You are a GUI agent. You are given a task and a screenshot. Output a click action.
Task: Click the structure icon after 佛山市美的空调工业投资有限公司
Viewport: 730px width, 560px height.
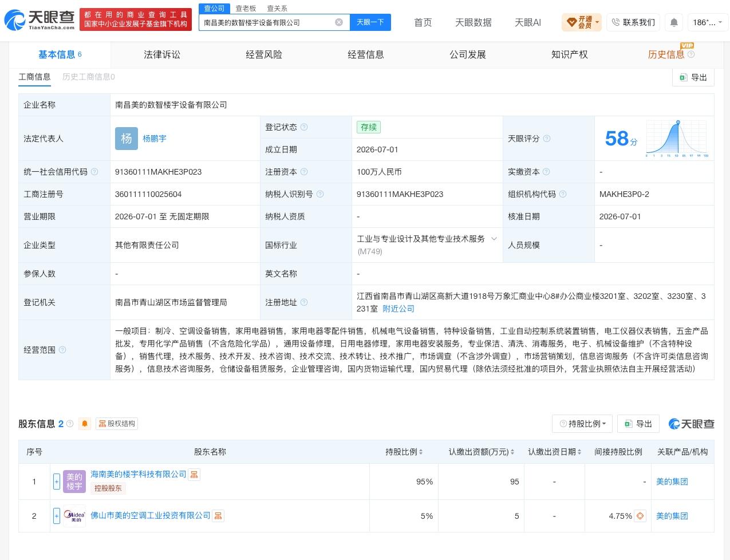point(218,516)
